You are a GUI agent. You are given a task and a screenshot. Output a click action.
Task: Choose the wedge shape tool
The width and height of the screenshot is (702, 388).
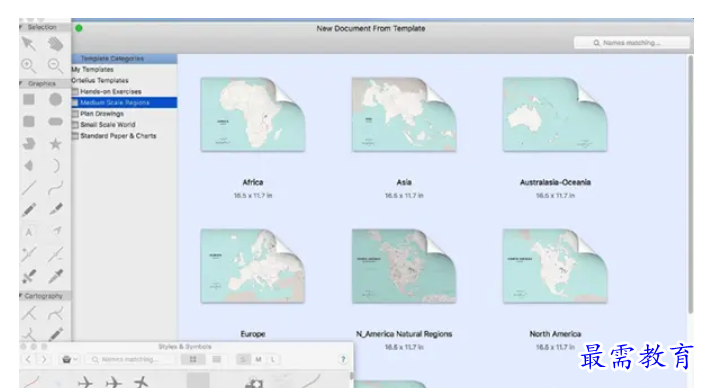coord(29,166)
